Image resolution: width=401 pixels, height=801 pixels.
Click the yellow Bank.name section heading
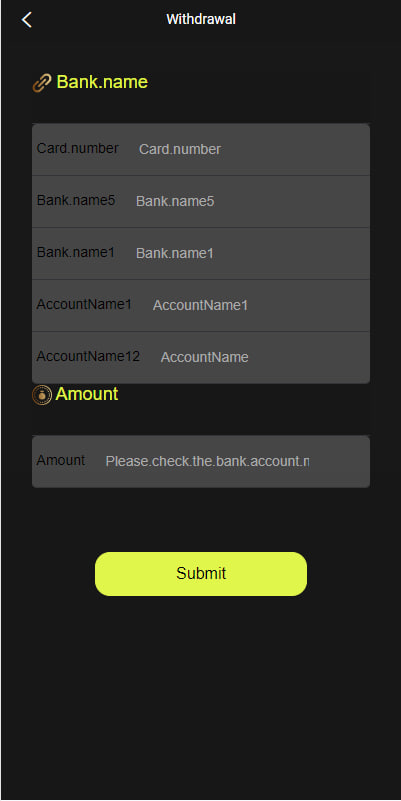point(102,82)
